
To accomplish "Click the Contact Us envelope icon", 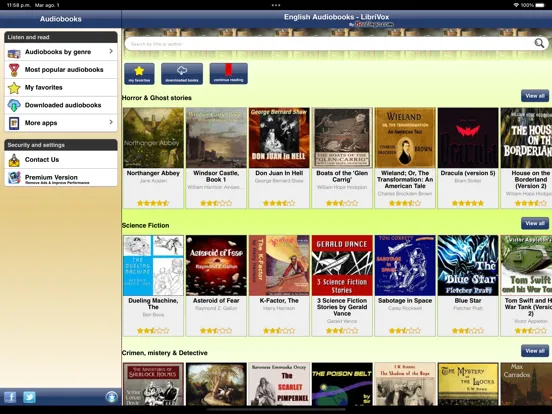I will [14, 160].
